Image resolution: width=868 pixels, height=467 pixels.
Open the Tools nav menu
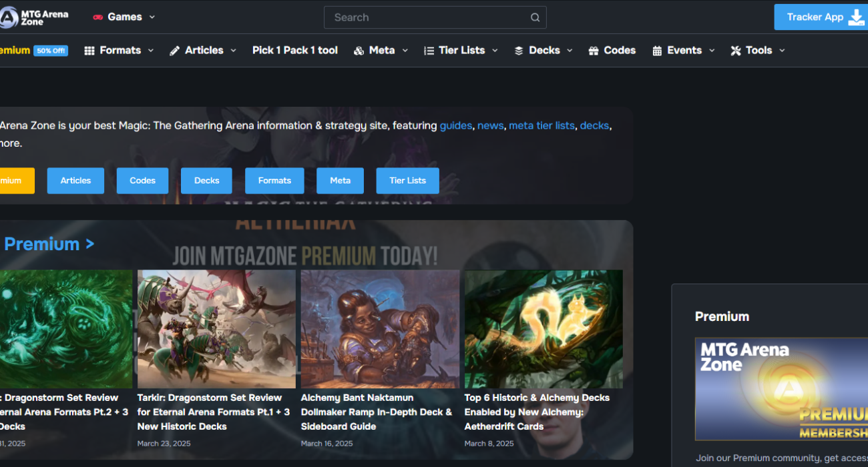pyautogui.click(x=759, y=51)
